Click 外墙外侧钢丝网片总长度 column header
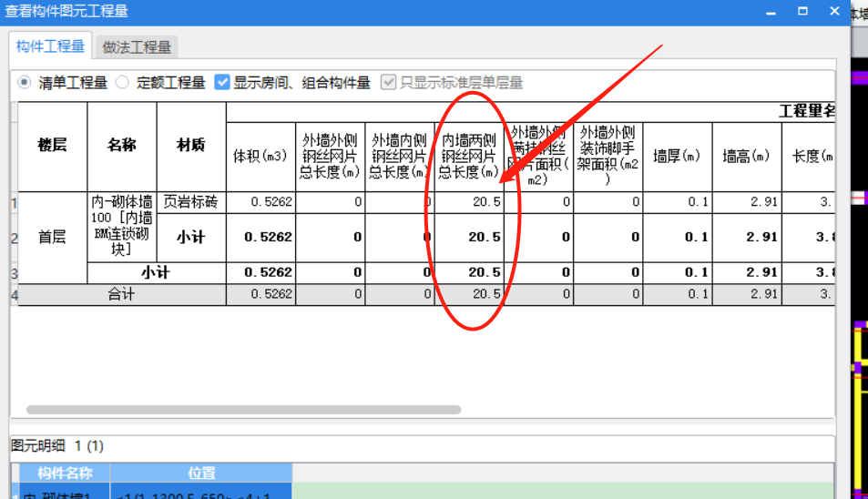 (330, 157)
